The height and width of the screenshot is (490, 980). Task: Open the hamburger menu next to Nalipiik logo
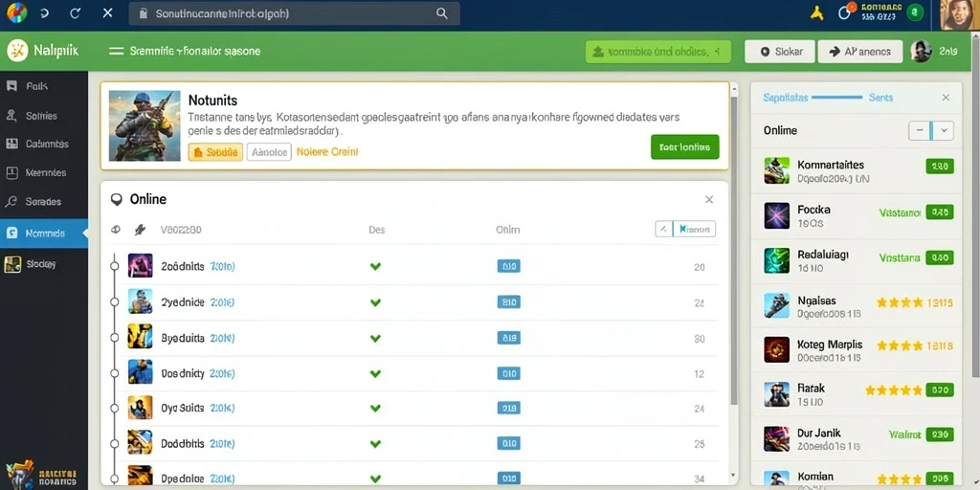point(116,52)
